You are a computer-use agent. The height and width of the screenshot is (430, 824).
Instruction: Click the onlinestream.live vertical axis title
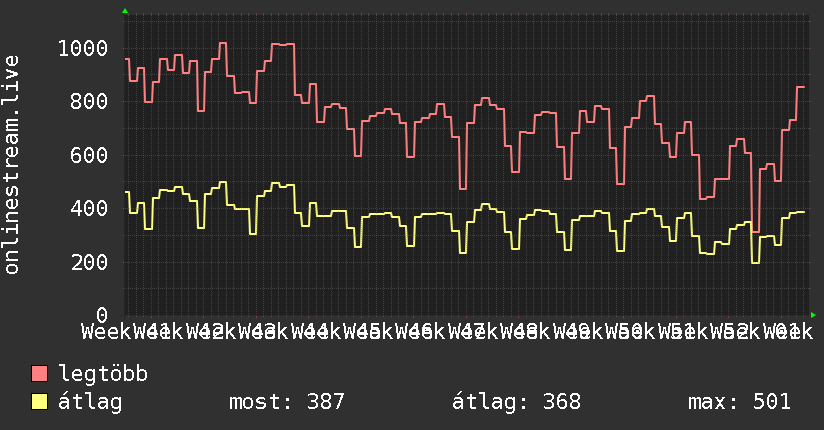coord(11,165)
